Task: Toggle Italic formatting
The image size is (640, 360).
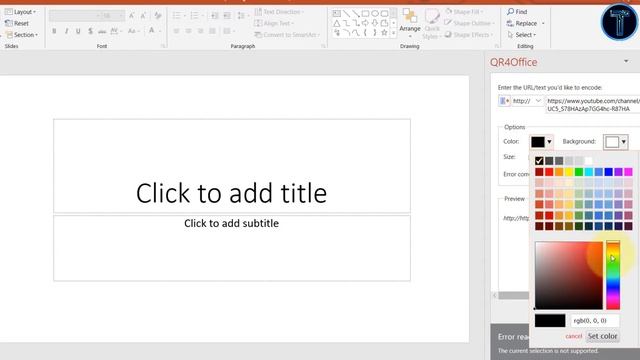Action: coord(66,31)
